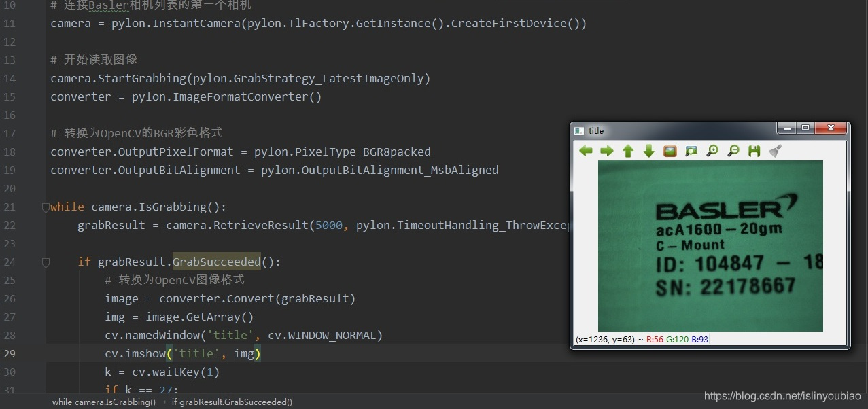Click line number 29 in gutter
The height and width of the screenshot is (409, 868).
click(10, 353)
